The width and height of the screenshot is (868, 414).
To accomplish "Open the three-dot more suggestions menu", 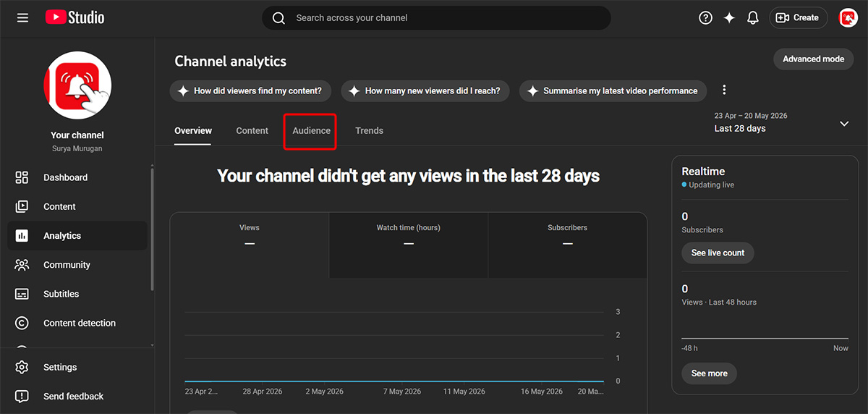I will pyautogui.click(x=724, y=90).
